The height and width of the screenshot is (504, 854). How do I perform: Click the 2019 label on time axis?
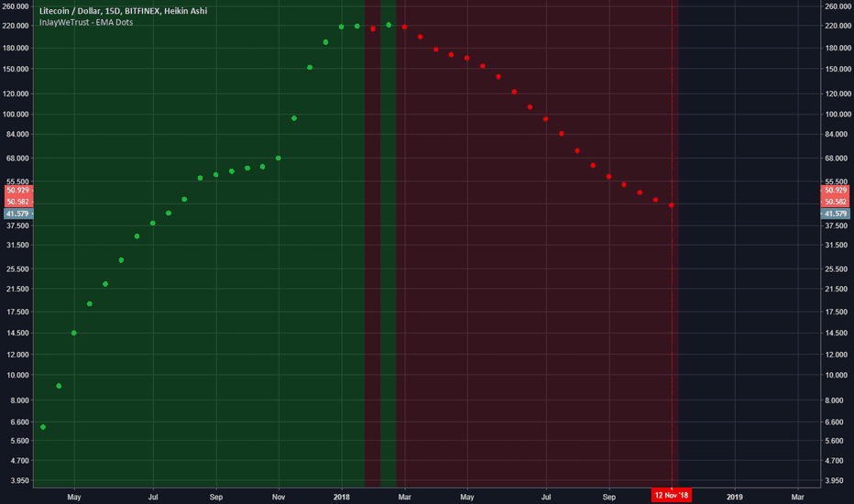coord(735,497)
